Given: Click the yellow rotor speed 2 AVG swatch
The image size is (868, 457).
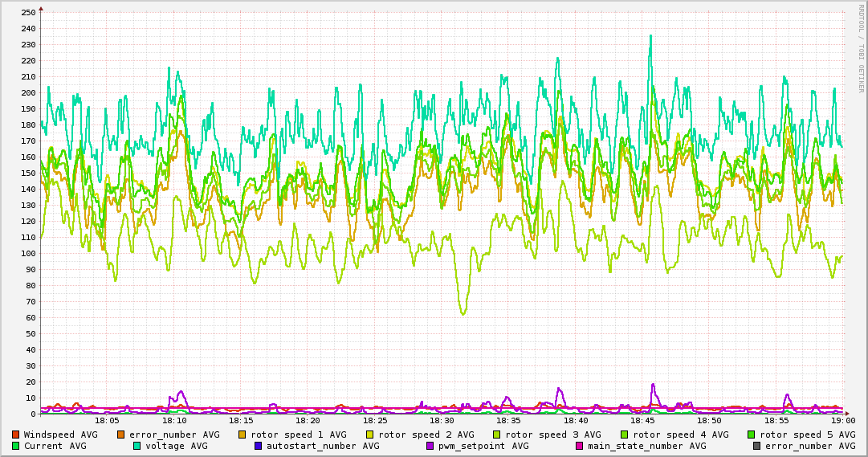Looking at the screenshot, I should 370,435.
